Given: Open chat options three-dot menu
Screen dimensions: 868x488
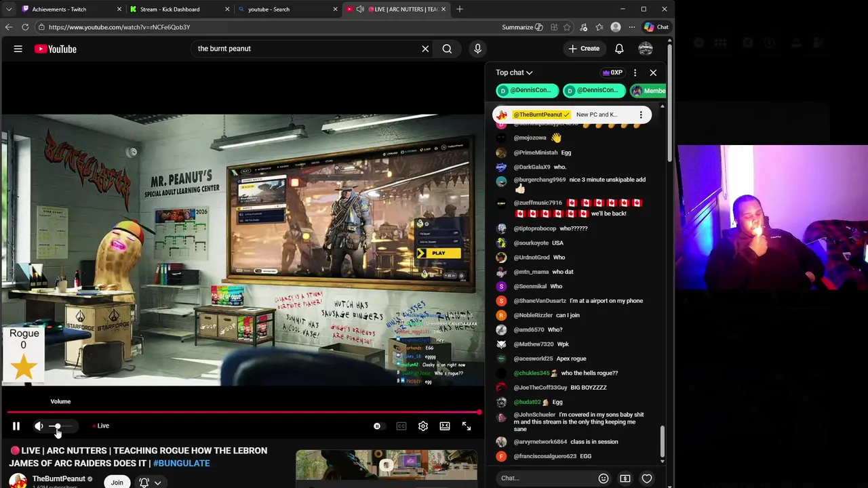Looking at the screenshot, I should pos(635,73).
